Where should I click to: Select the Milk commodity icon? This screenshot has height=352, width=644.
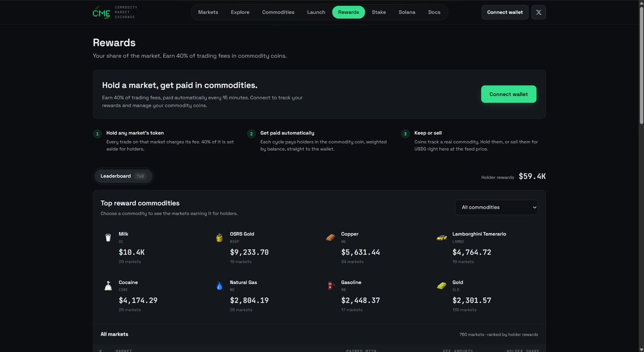pos(108,238)
